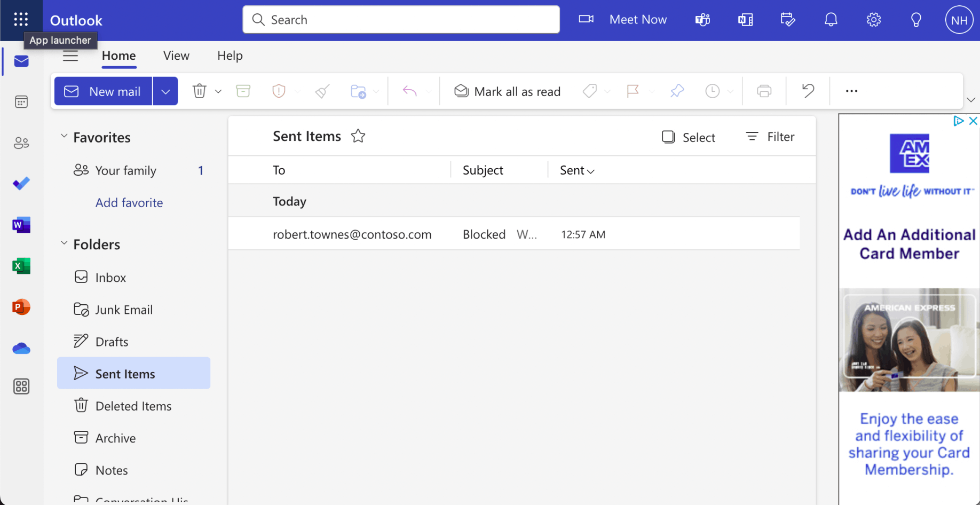Screen dimensions: 980x505
Task: Toggle the navigation pane hamburger
Action: coord(70,56)
